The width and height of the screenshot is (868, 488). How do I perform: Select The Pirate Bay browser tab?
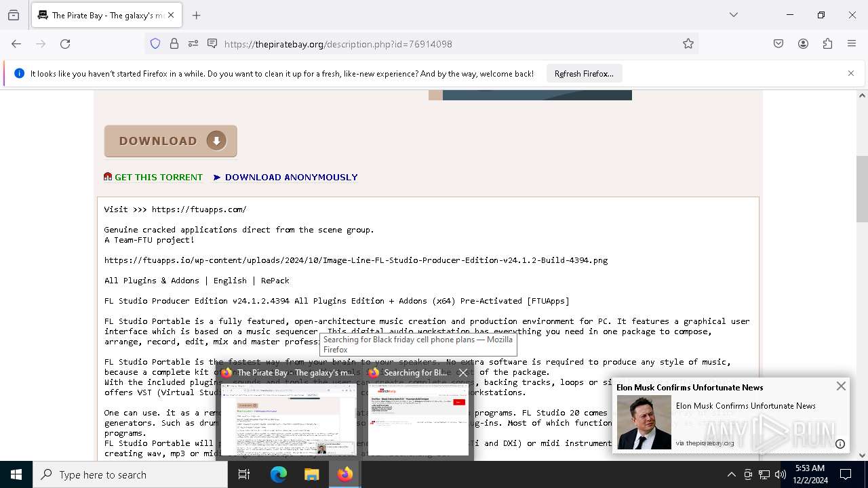[x=106, y=15]
